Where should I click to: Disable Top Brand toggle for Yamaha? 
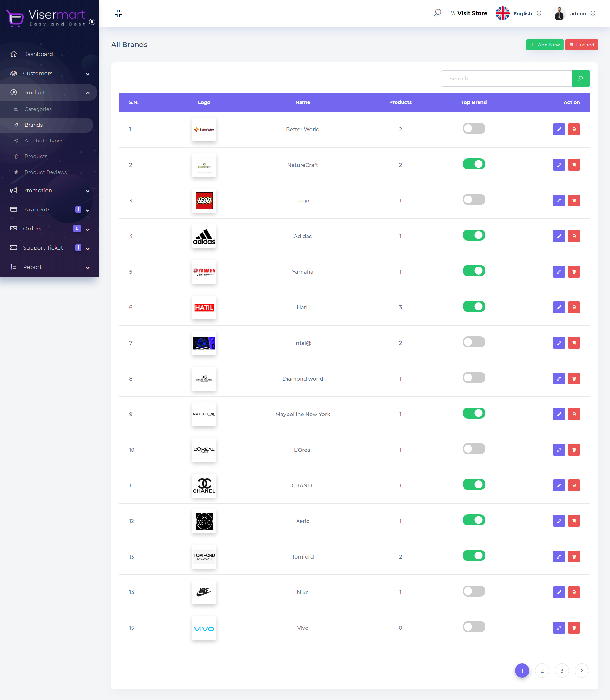click(x=473, y=271)
